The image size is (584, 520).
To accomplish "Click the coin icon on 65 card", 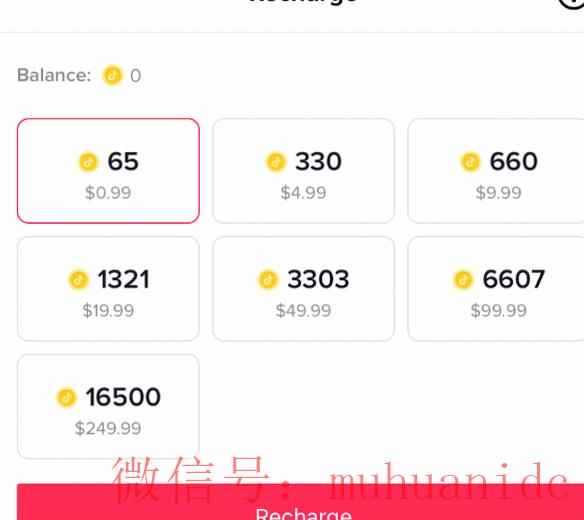I will (x=89, y=162).
